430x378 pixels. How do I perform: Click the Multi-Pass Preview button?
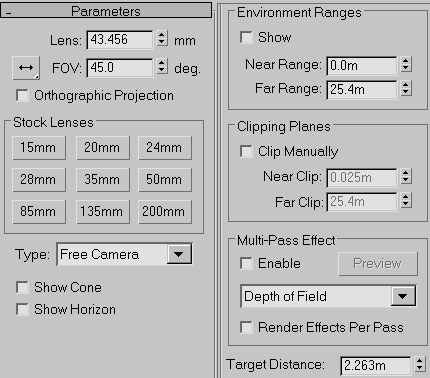[378, 264]
